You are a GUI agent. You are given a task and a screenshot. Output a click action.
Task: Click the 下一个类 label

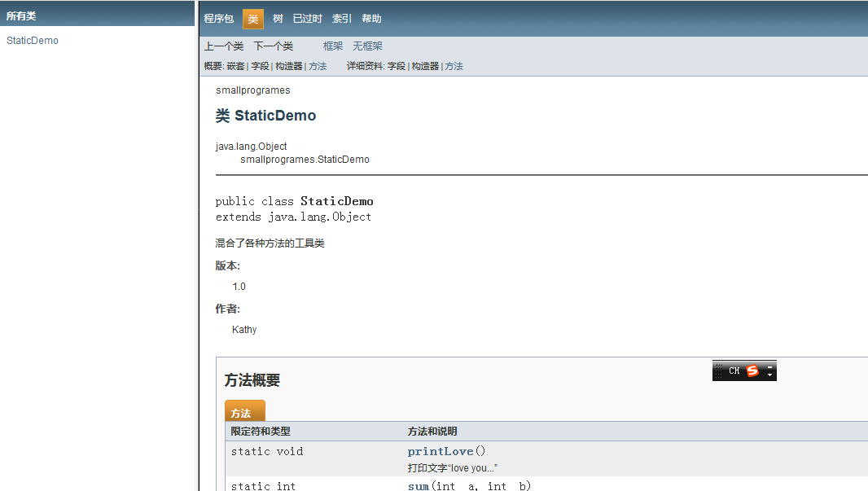pos(274,46)
